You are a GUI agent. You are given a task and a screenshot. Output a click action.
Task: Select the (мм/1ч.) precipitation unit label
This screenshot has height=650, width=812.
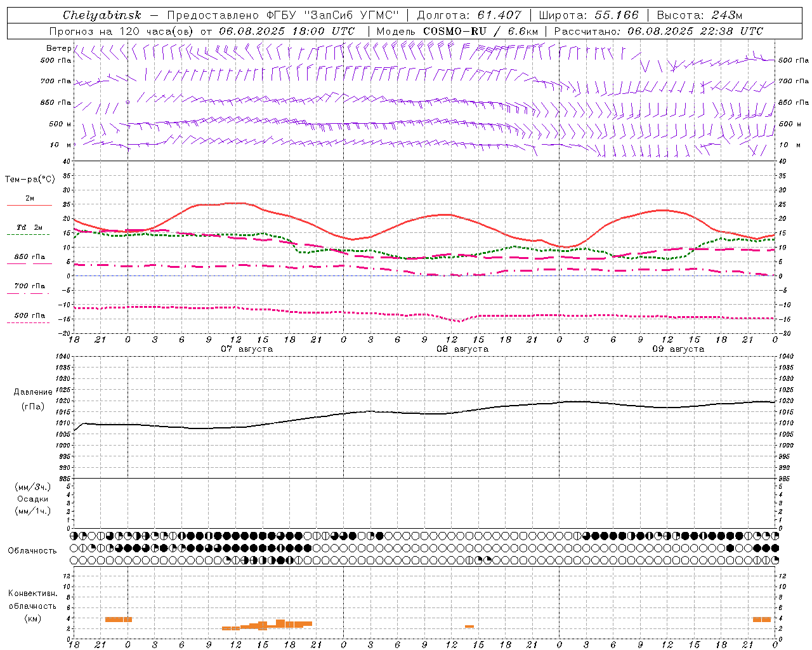[33, 511]
